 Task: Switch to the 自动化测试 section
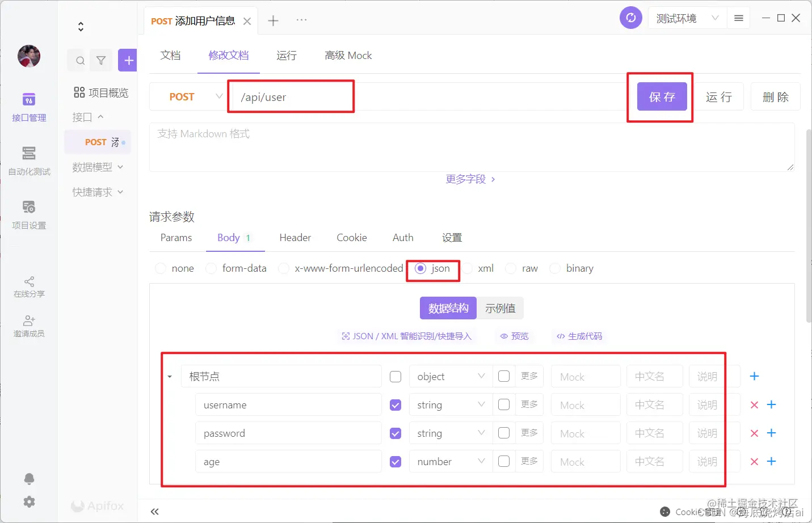tap(28, 162)
